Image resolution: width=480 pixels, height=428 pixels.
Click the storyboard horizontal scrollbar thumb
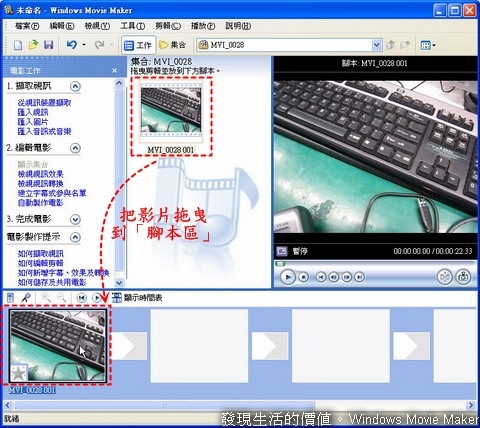[x=164, y=405]
